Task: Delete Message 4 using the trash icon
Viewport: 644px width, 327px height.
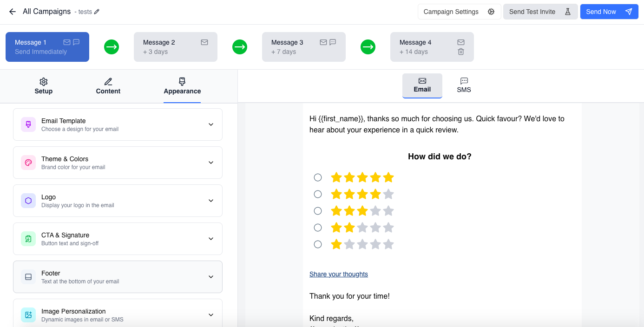Action: [x=461, y=52]
